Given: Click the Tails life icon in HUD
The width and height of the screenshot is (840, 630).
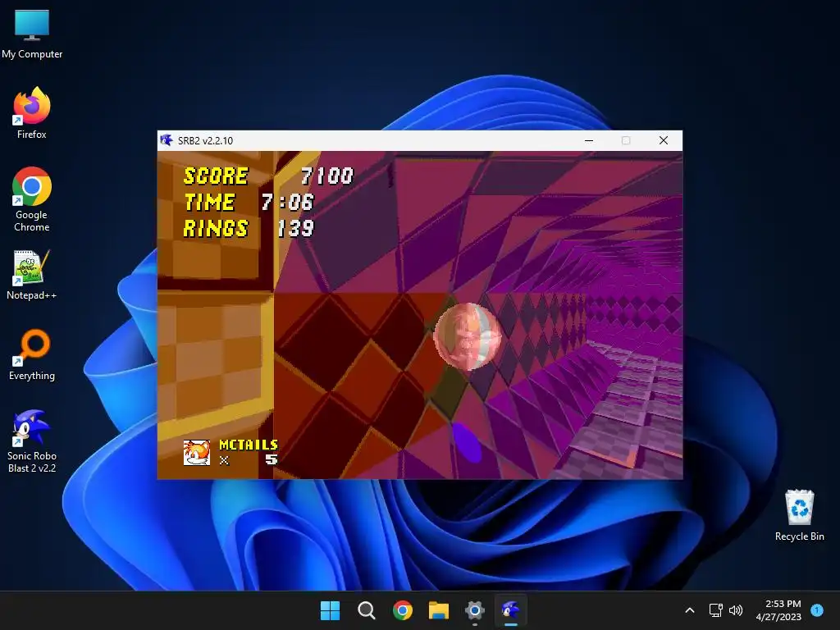Looking at the screenshot, I should pos(197,453).
